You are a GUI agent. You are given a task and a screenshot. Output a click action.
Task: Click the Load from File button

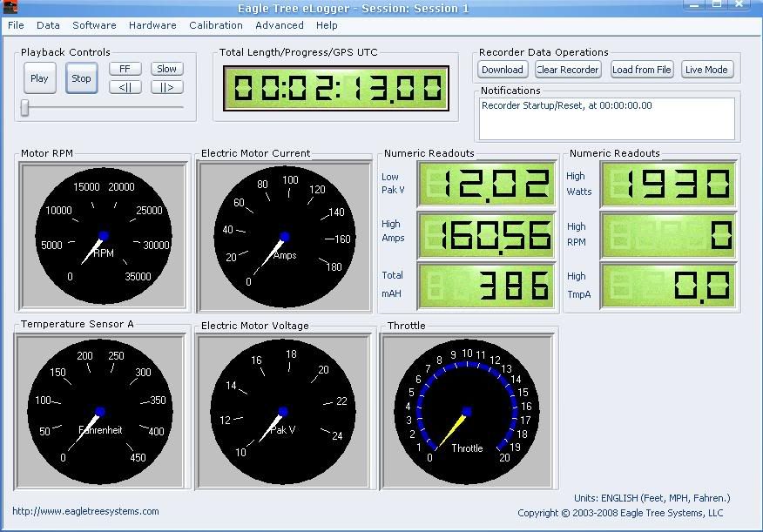[x=642, y=70]
